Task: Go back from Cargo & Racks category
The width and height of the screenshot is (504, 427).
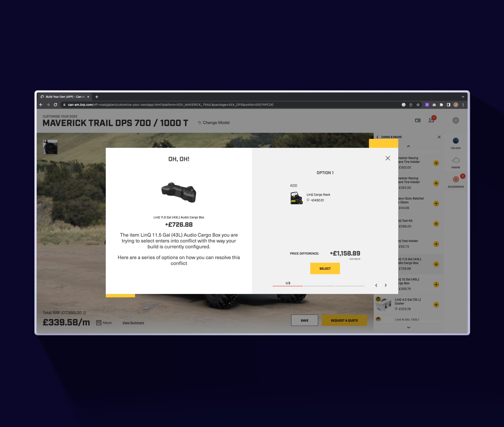Action: (x=378, y=137)
